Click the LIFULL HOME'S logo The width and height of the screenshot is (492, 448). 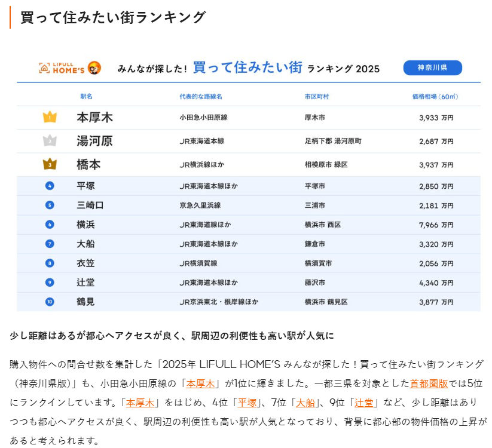coord(62,68)
